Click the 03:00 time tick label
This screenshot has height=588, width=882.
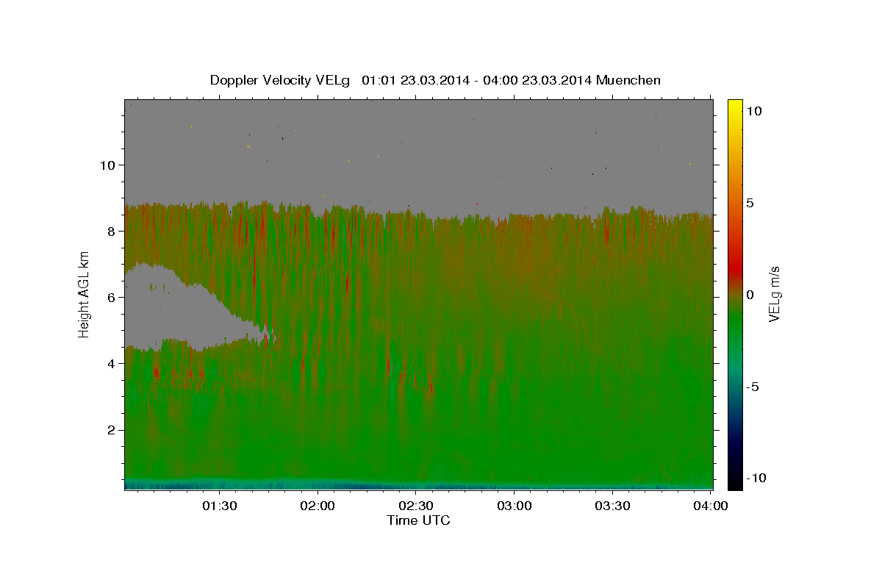tap(514, 506)
